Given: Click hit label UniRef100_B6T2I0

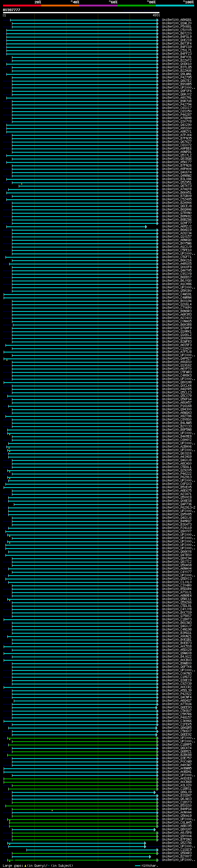Looking at the screenshot, I should pyautogui.click(x=177, y=33).
